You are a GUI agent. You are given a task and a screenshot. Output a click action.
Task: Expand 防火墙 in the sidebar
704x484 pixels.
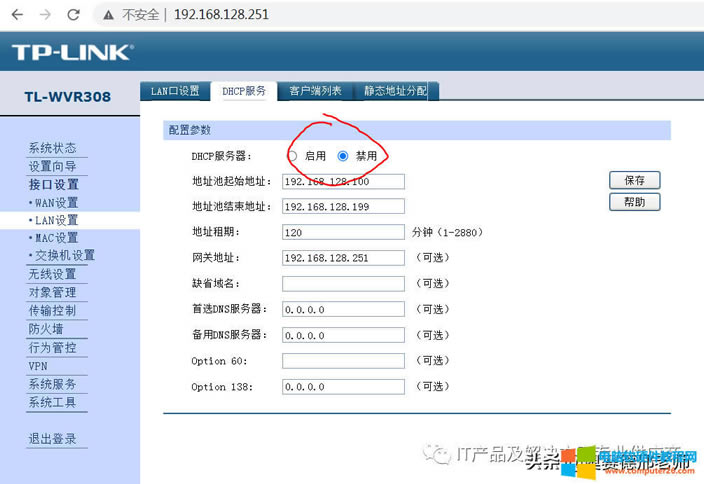(x=46, y=329)
